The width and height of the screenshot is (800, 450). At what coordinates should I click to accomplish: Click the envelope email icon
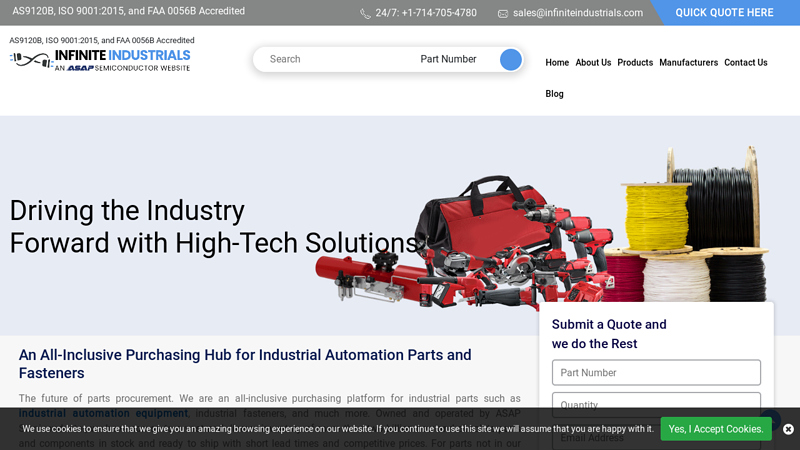tap(503, 14)
